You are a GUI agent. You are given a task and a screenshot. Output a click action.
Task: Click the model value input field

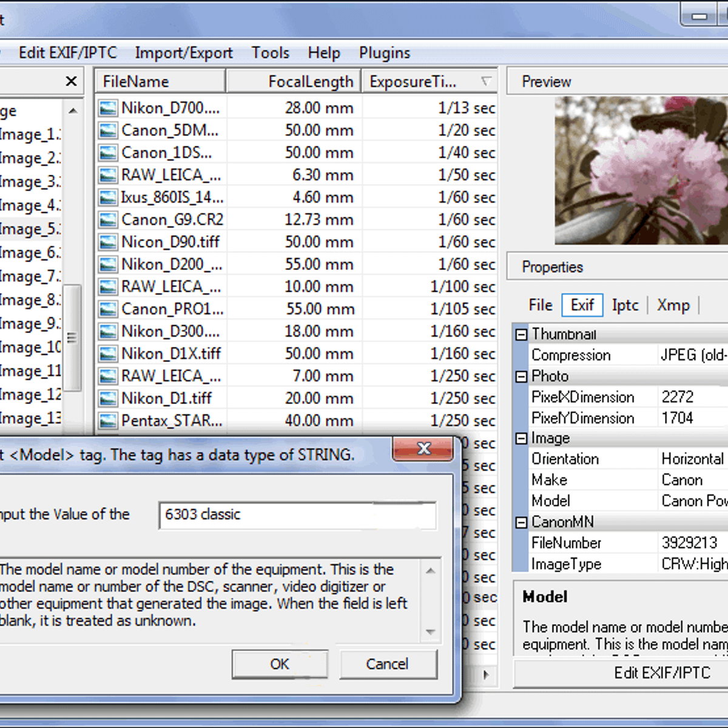297,515
